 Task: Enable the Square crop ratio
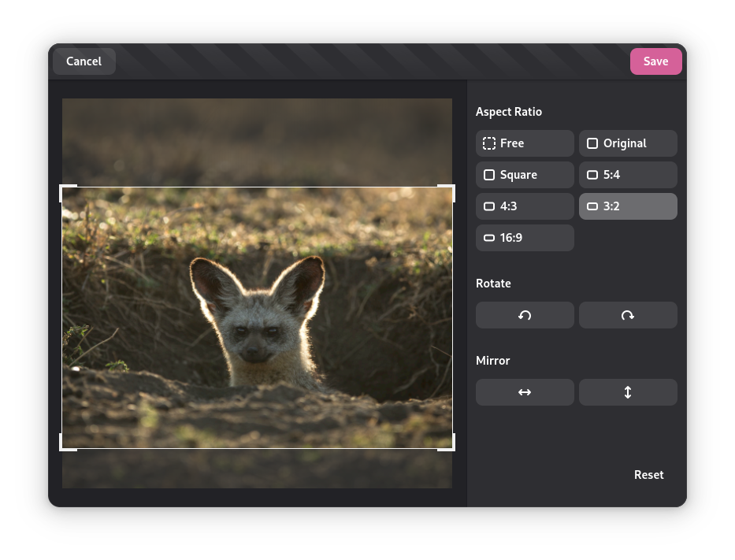(x=525, y=174)
